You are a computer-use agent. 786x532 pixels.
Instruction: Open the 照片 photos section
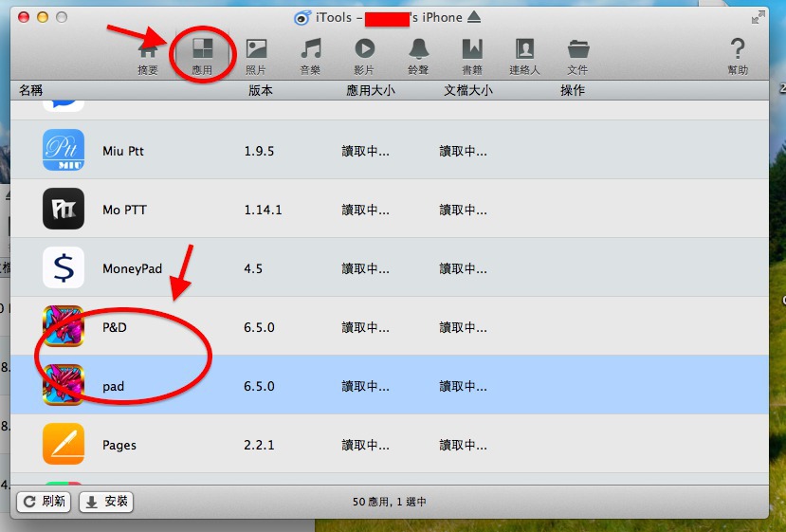pos(256,56)
